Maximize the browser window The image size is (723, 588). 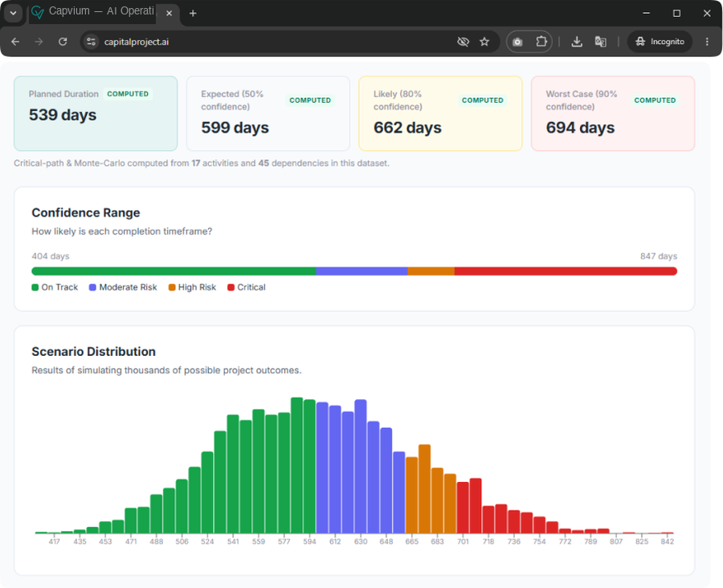pyautogui.click(x=676, y=14)
